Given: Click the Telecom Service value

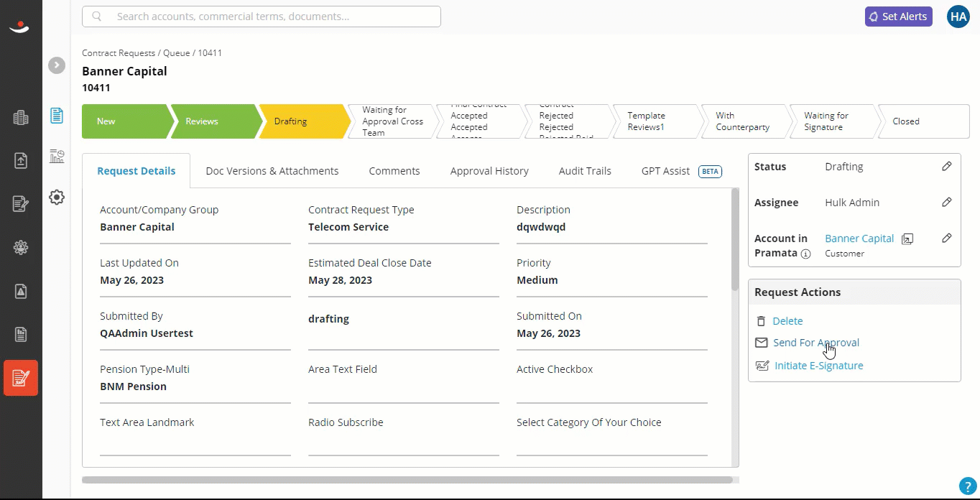Looking at the screenshot, I should pyautogui.click(x=348, y=227).
